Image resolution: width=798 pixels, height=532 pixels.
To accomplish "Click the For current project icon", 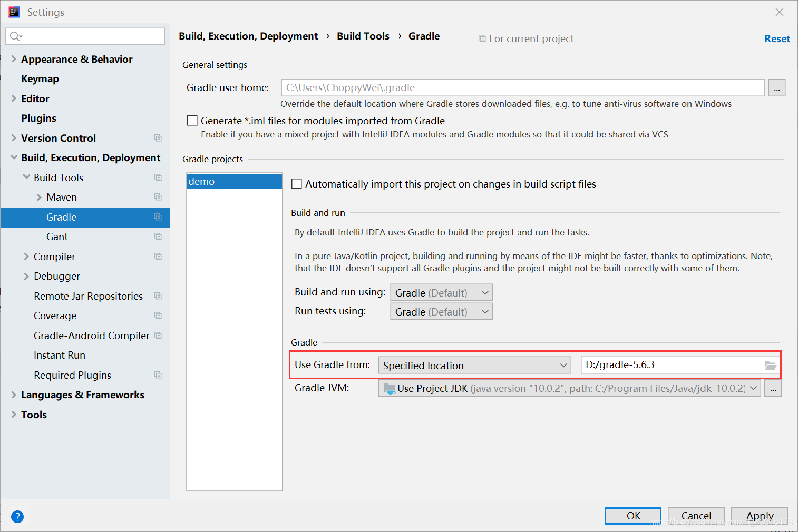I will (x=482, y=38).
